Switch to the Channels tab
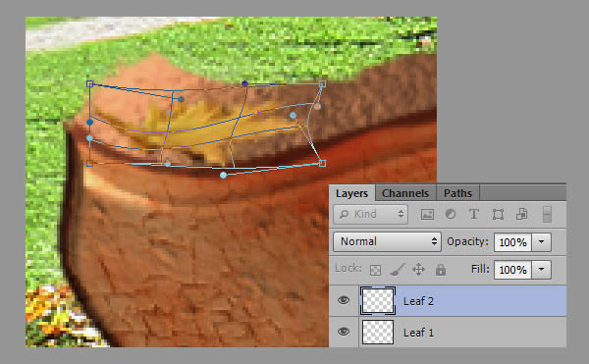The width and height of the screenshot is (589, 364). point(405,193)
